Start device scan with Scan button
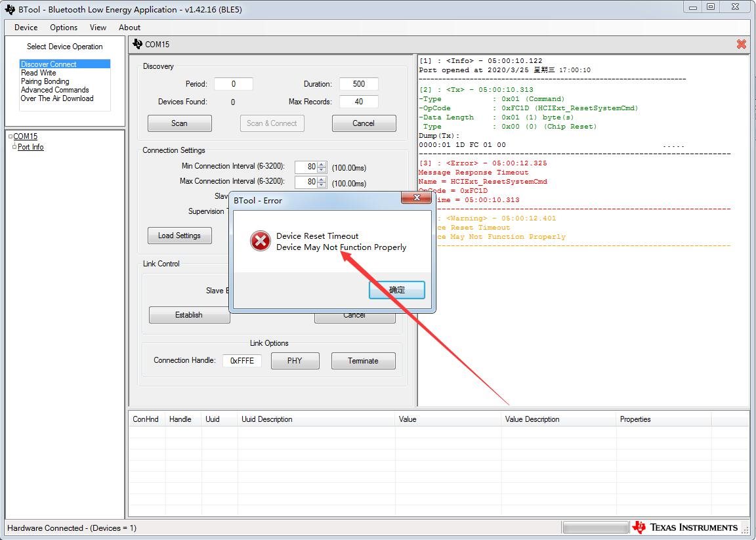756x540 pixels. [179, 123]
